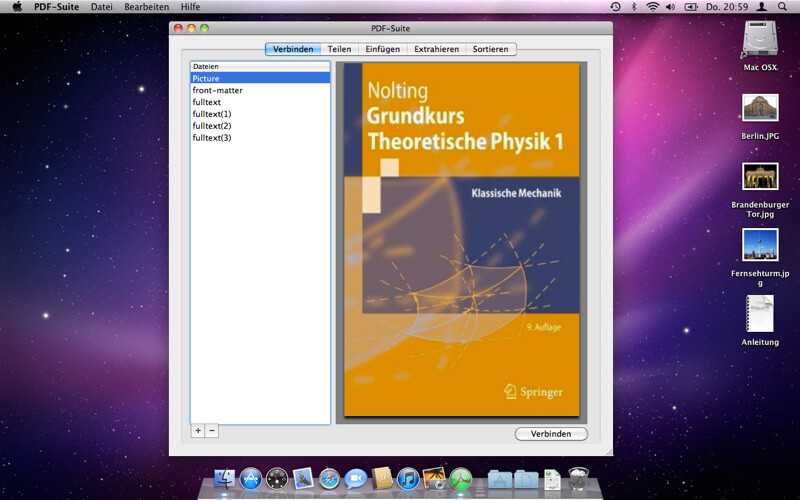Open the Applications folder in the Dock
The width and height of the screenshot is (800, 500).
(499, 480)
